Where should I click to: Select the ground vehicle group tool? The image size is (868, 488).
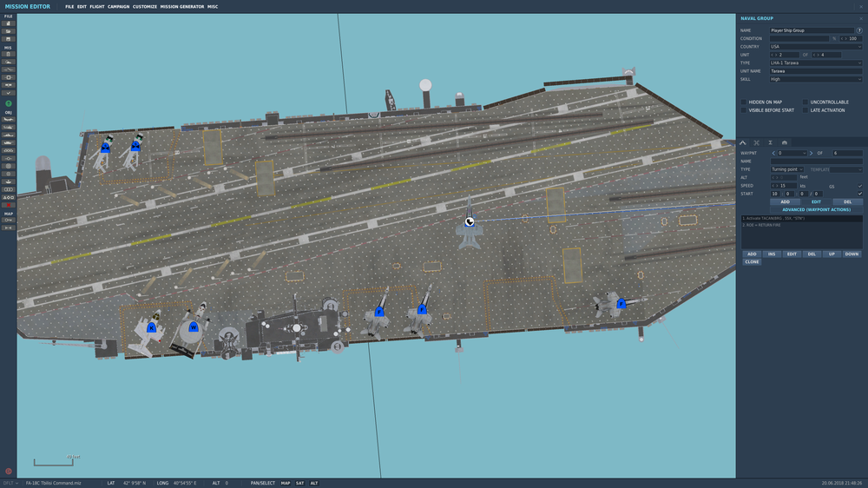pos(9,143)
